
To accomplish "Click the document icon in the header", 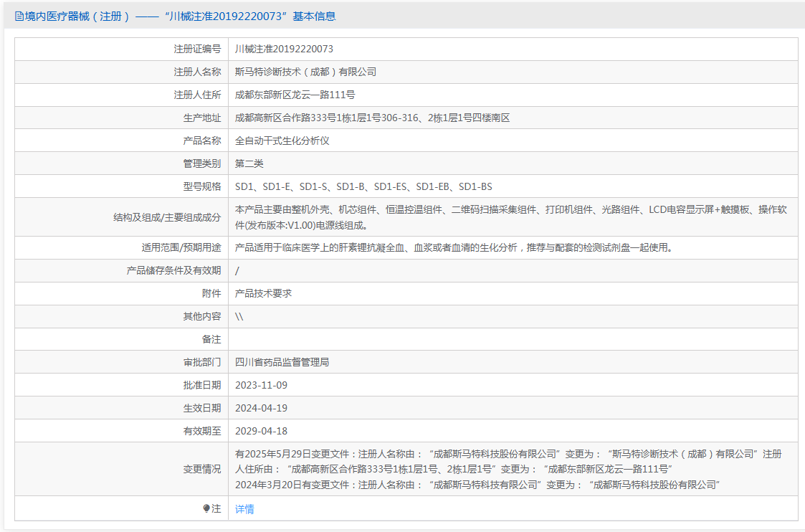I will (19, 16).
